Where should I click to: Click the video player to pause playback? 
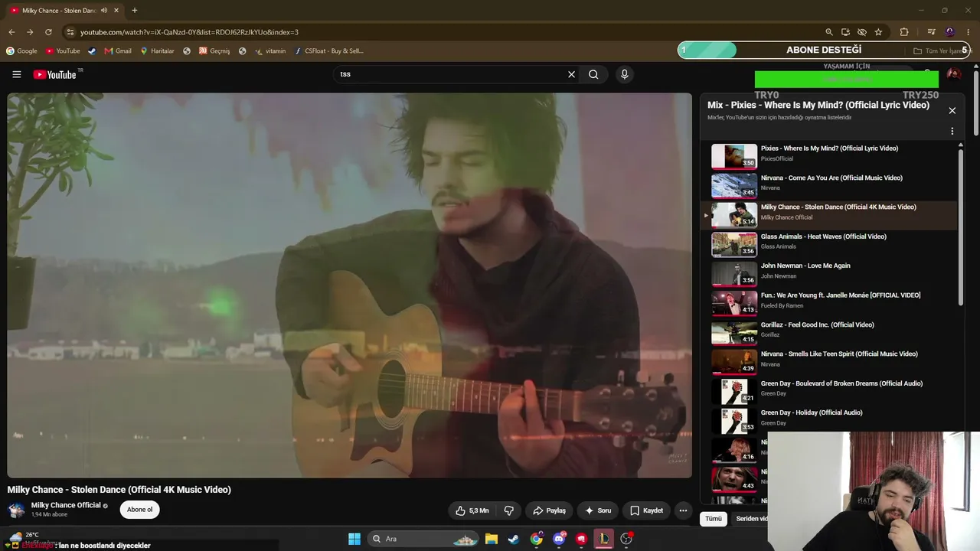[x=349, y=285]
